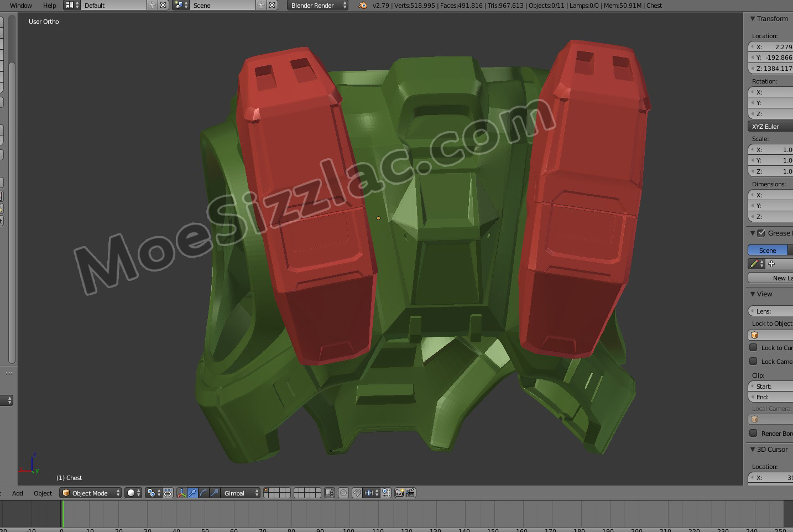Viewport: 793px width, 532px height.
Task: Add a new scene with plus button
Action: pyautogui.click(x=261, y=6)
